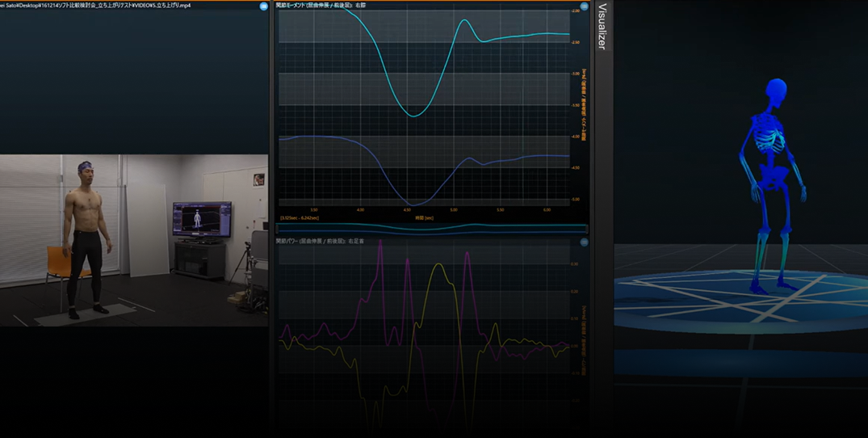868x438 pixels.
Task: Click the 3.125sec - 6.242sec range label
Action: [300, 218]
